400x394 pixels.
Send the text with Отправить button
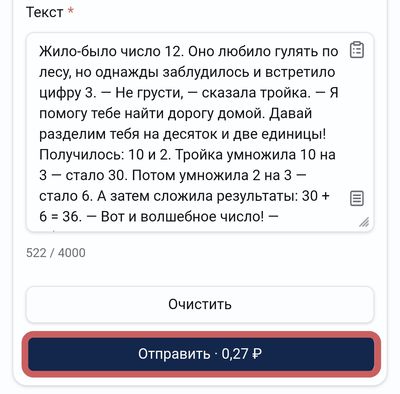pos(201,354)
